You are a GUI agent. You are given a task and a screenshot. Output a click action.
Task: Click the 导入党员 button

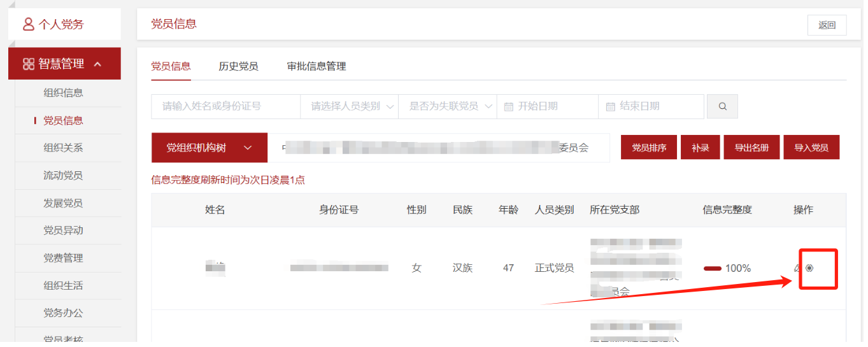click(811, 148)
